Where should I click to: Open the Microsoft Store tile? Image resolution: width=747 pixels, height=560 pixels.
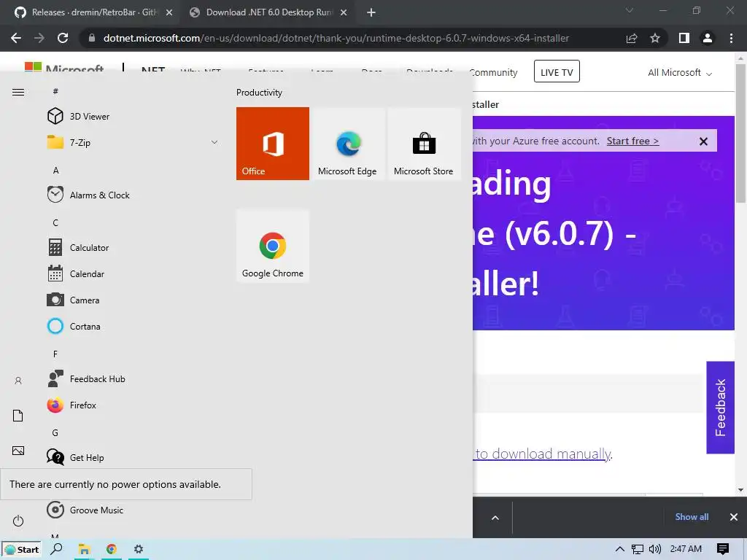point(424,144)
